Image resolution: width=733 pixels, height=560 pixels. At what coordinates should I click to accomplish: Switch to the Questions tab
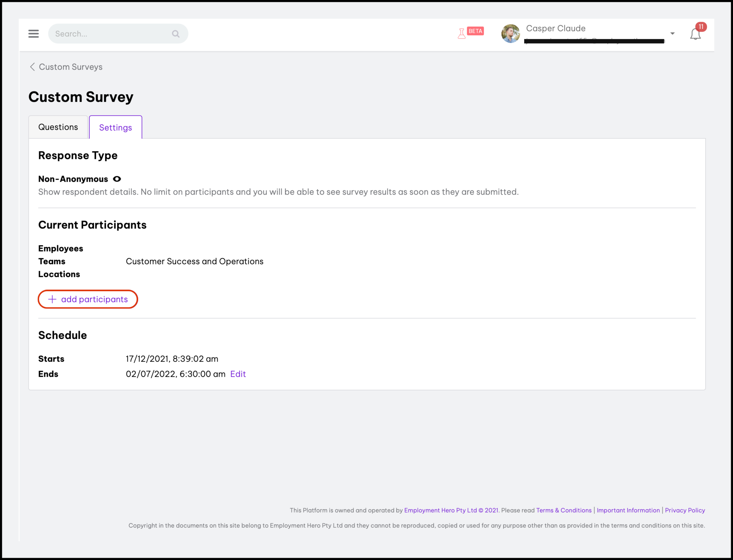pyautogui.click(x=58, y=127)
